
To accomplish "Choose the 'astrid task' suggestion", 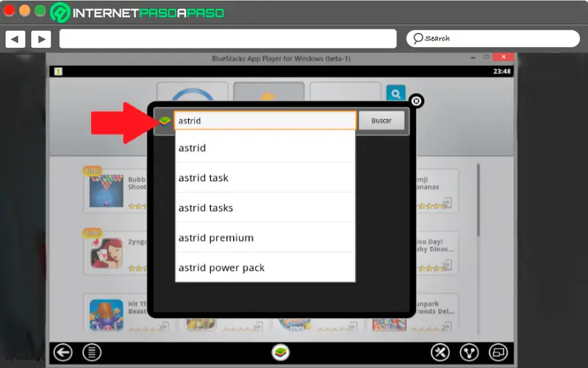I will [265, 177].
